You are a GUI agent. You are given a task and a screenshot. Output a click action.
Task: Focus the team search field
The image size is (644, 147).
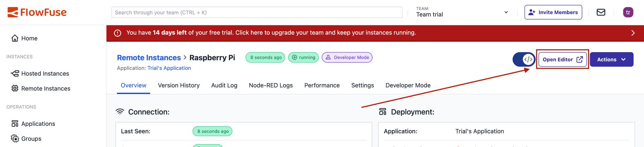257,12
